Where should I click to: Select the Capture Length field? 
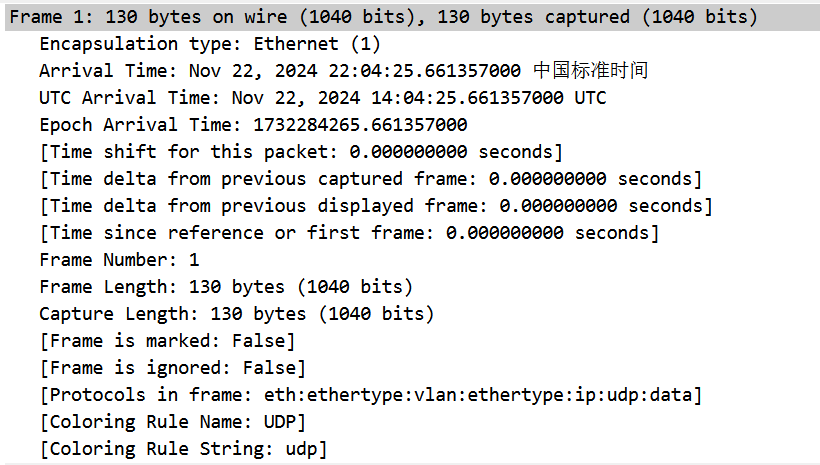(x=237, y=314)
